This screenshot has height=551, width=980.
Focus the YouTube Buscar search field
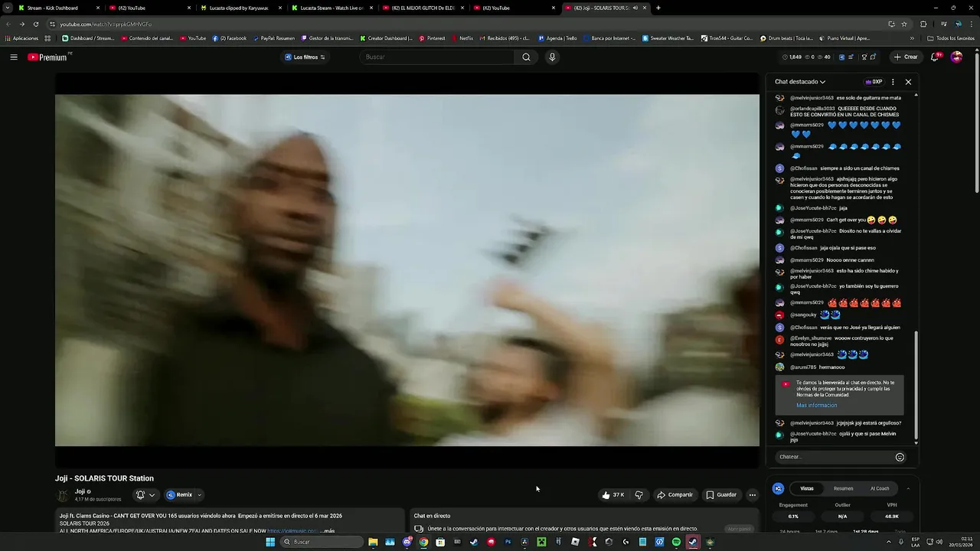[437, 57]
